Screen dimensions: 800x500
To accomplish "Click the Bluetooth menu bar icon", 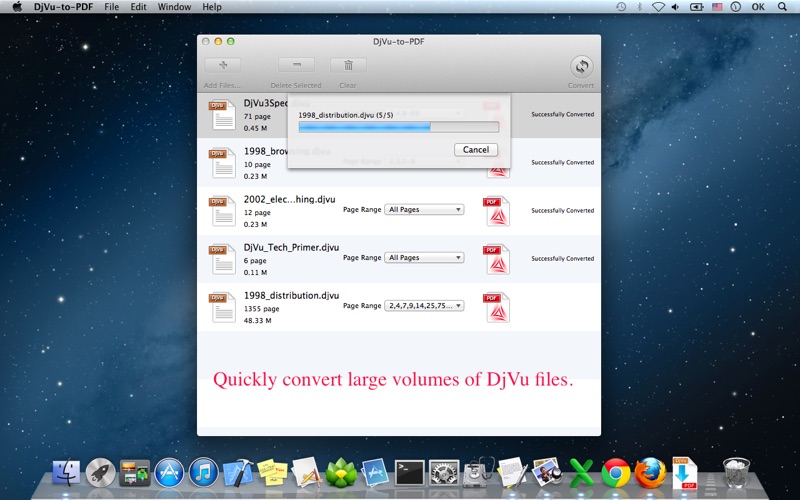I will pyautogui.click(x=639, y=7).
